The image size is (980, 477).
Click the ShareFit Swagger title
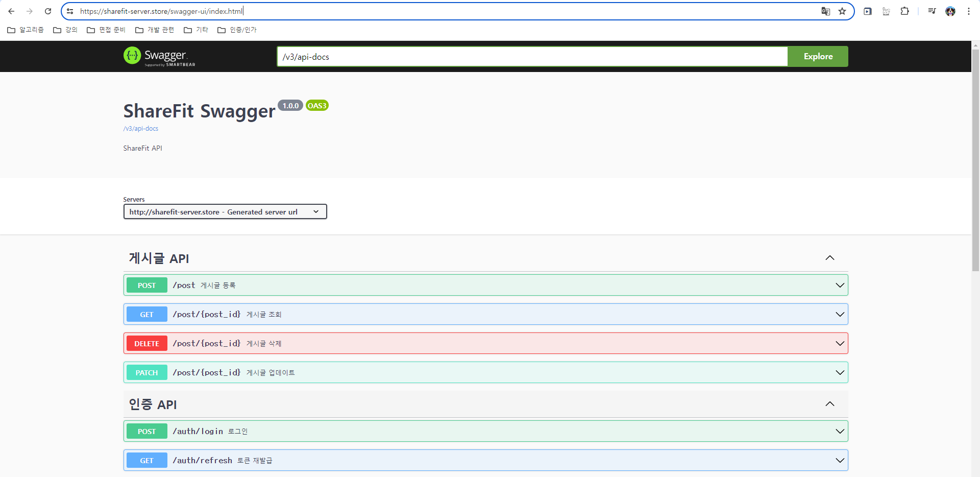199,111
